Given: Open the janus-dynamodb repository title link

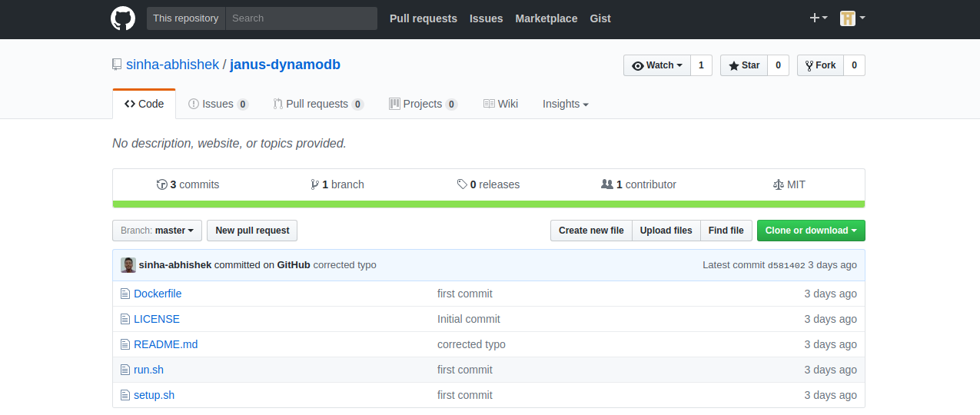Looking at the screenshot, I should 285,65.
